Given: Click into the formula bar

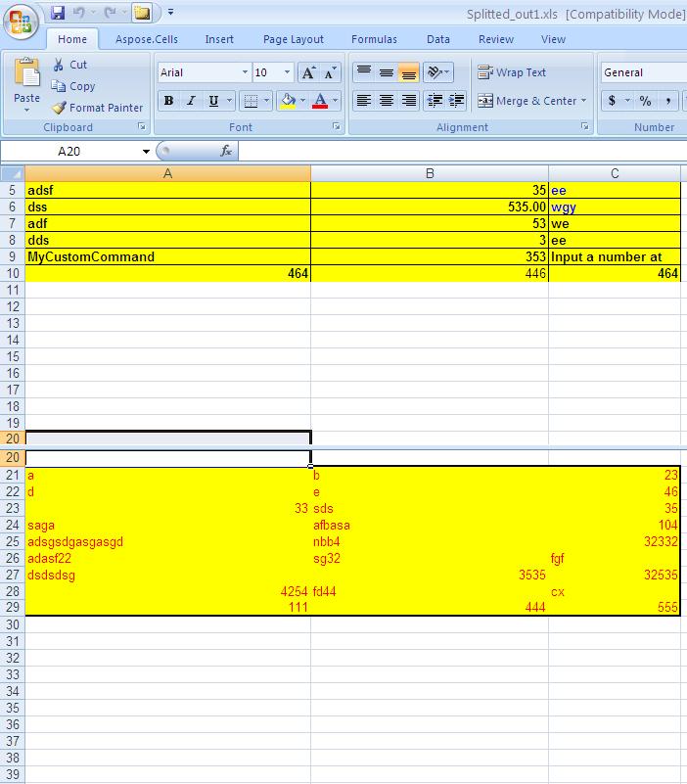Looking at the screenshot, I should click(463, 151).
